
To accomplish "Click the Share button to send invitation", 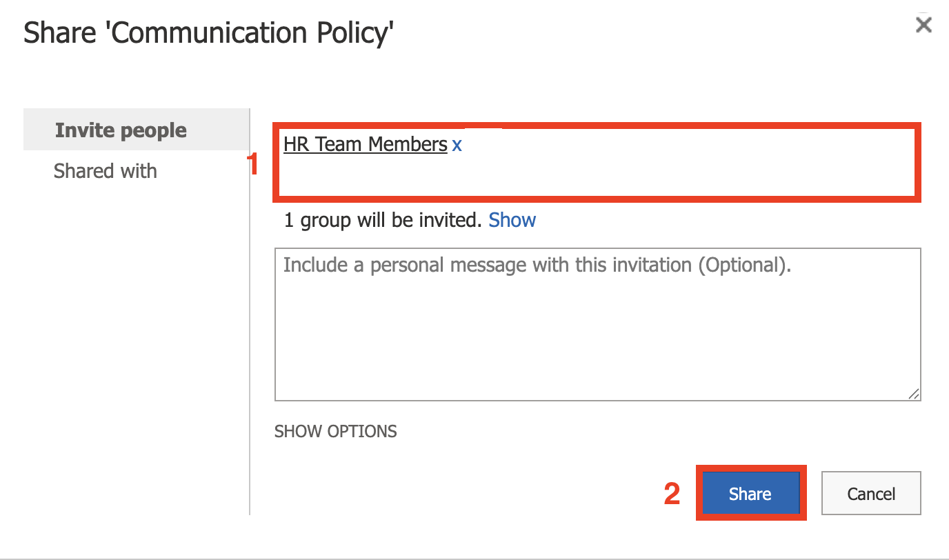I will tap(750, 493).
